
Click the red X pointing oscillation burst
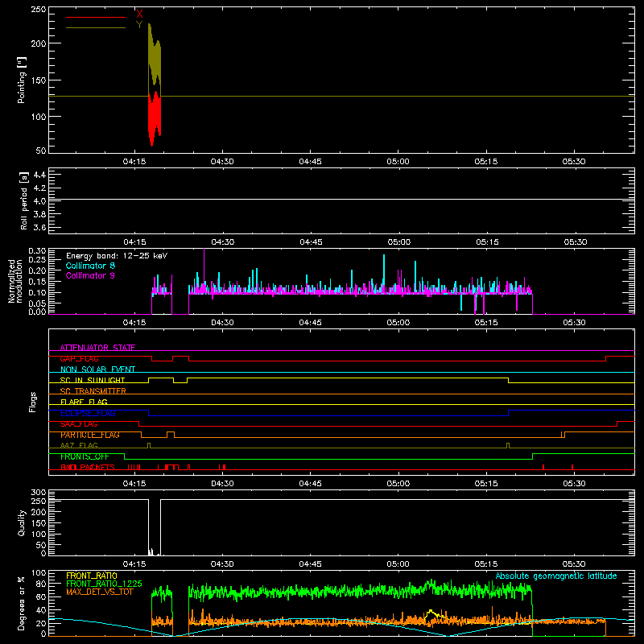point(155,119)
